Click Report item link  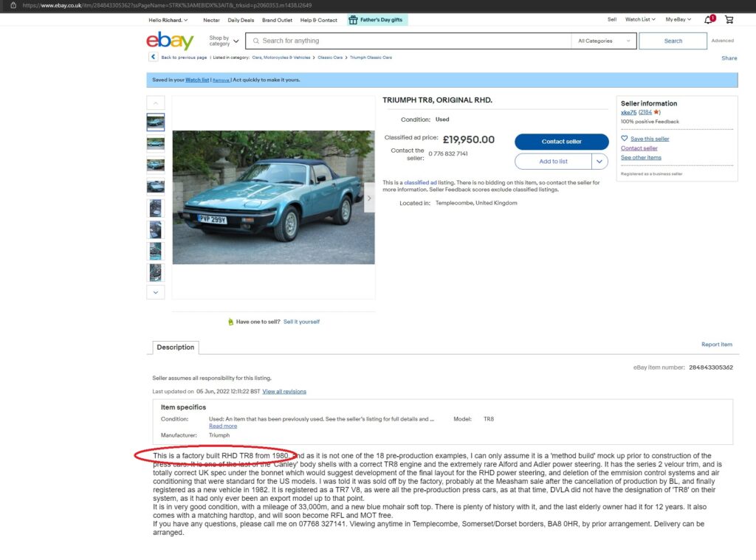pyautogui.click(x=716, y=344)
